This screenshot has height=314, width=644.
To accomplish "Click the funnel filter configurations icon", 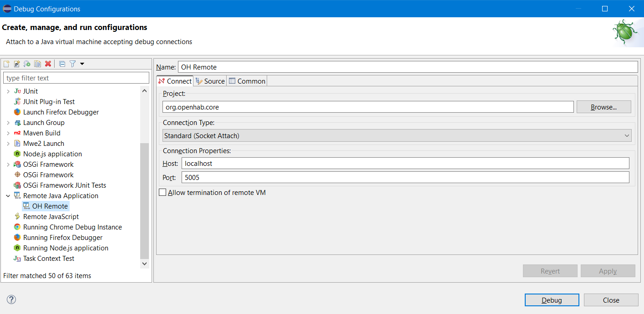I will [x=72, y=64].
